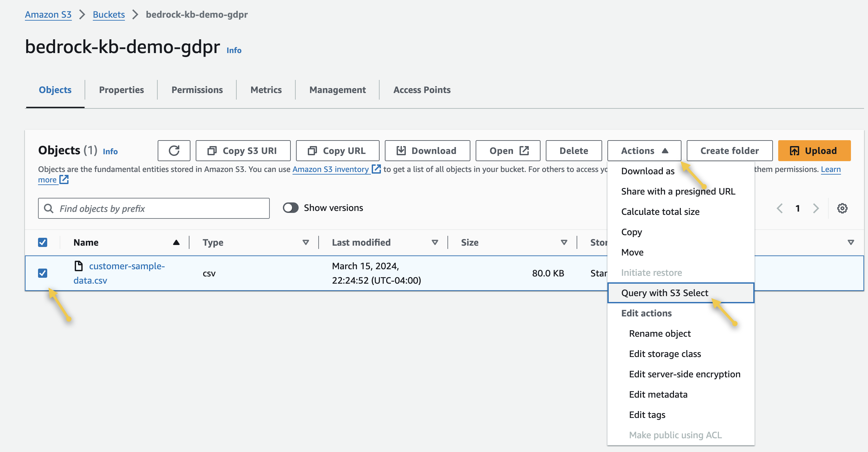Click the Create folder button
Viewport: 868px width, 452px height.
tap(730, 151)
